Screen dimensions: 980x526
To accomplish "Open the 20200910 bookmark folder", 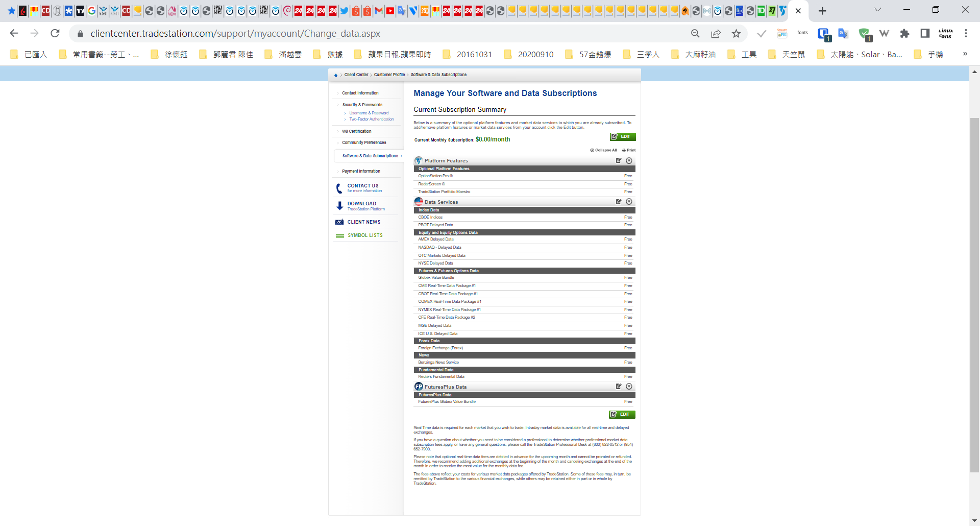I will 529,54.
